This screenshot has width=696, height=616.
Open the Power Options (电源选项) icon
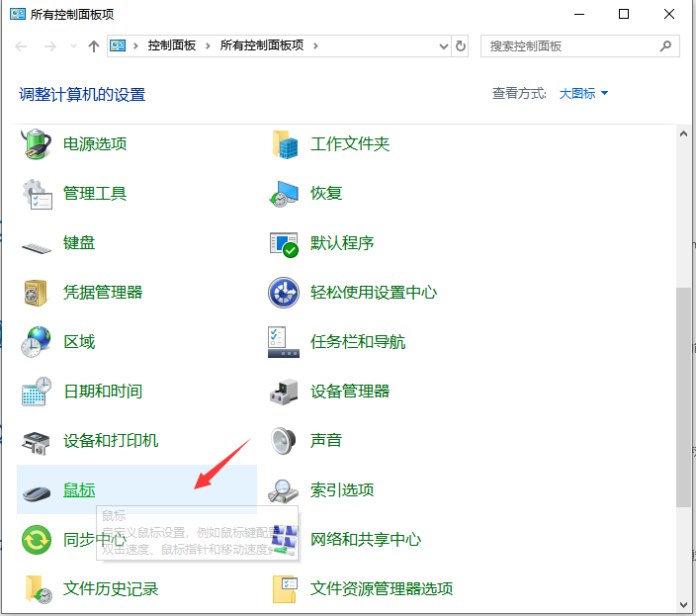(x=37, y=144)
